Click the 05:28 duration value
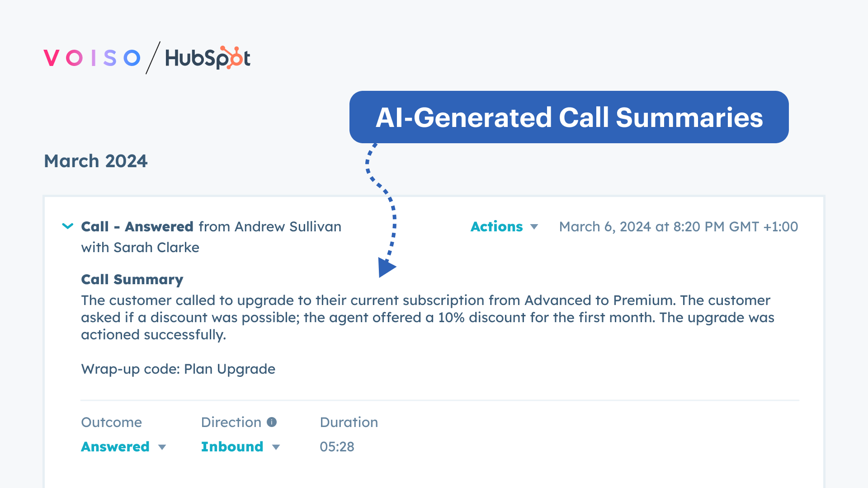The width and height of the screenshot is (868, 488). [337, 447]
